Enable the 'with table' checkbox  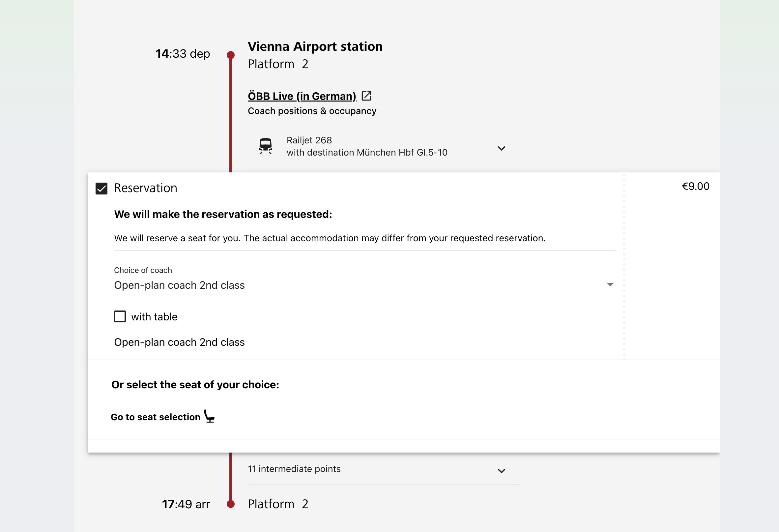[120, 316]
